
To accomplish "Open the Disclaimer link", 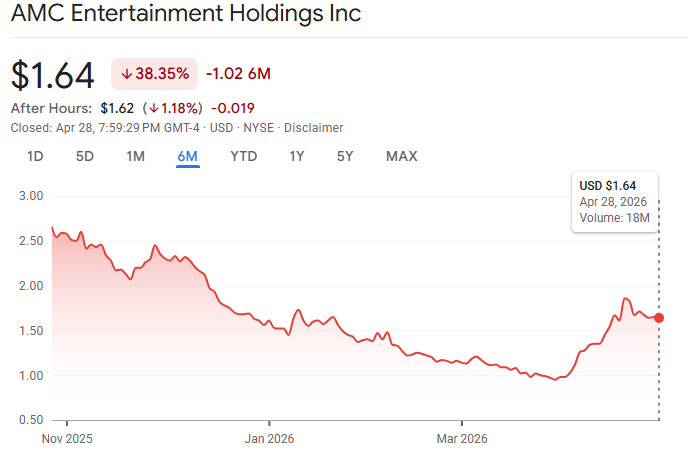I will point(313,128).
